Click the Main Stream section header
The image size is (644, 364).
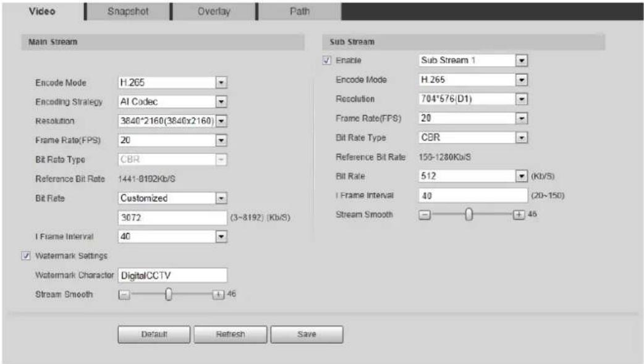coord(163,42)
